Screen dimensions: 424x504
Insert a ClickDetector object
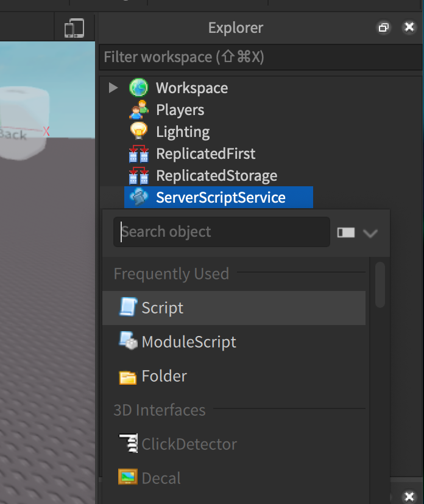pyautogui.click(x=234, y=444)
